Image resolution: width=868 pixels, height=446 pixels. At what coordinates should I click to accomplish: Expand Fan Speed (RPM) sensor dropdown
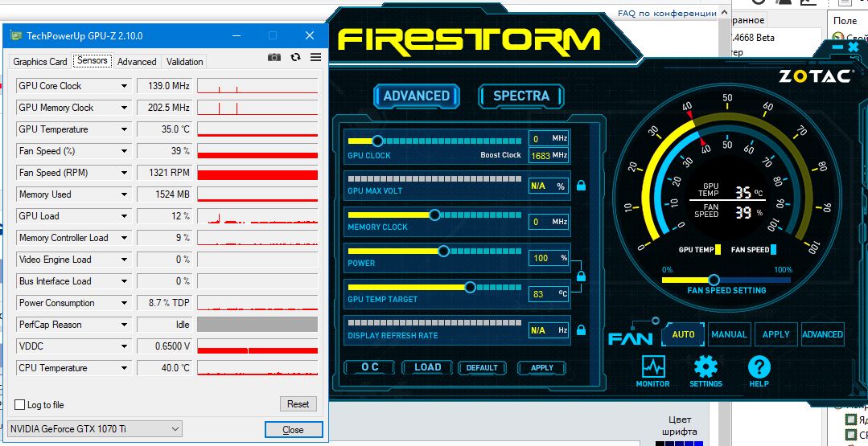click(x=124, y=173)
